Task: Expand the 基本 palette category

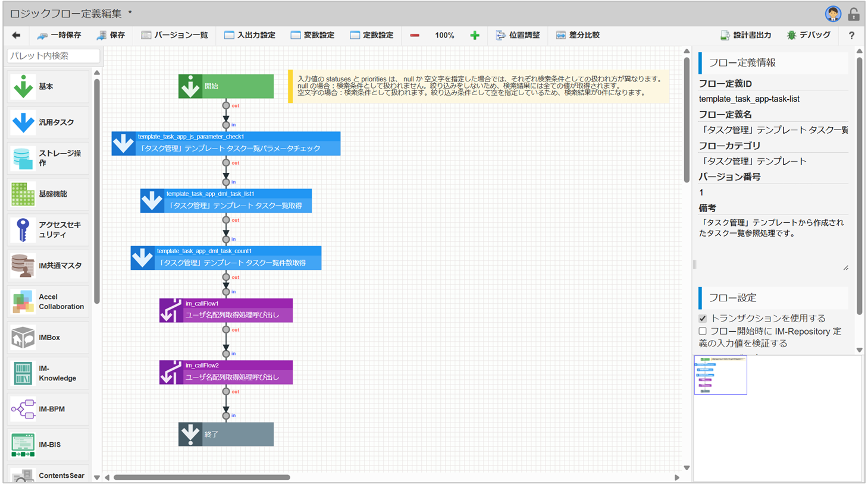Action: [48, 87]
